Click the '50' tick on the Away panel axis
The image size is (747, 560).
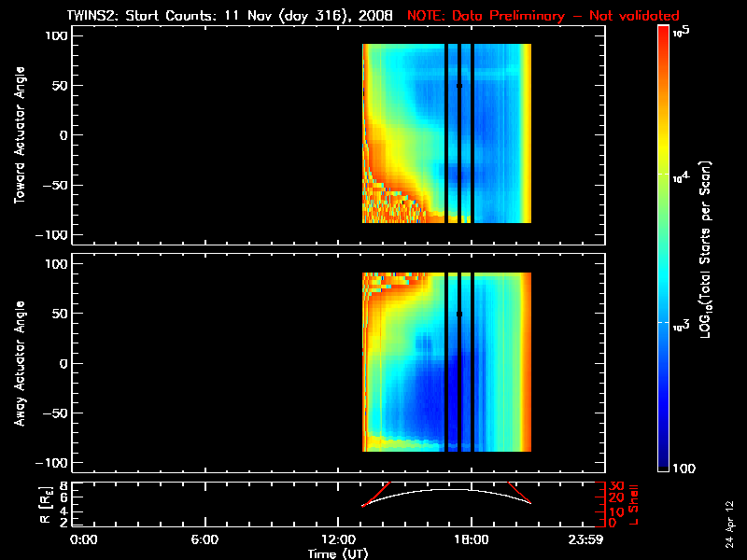tap(60, 314)
